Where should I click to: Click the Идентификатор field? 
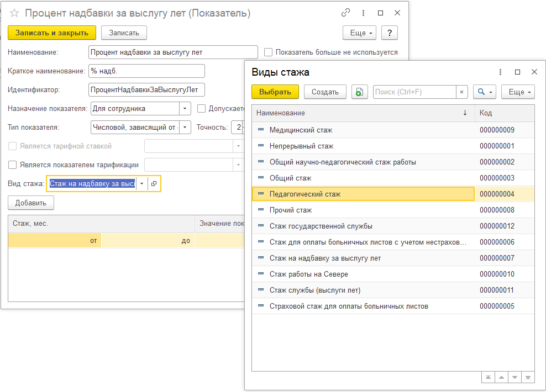tap(146, 90)
